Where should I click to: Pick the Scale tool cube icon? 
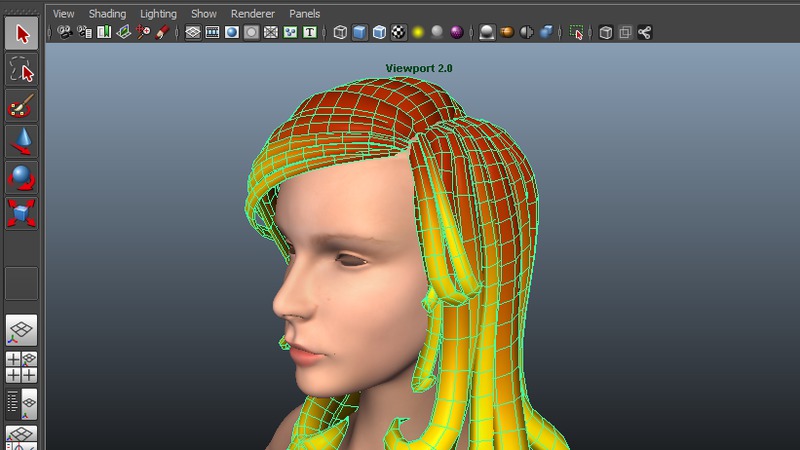22,213
